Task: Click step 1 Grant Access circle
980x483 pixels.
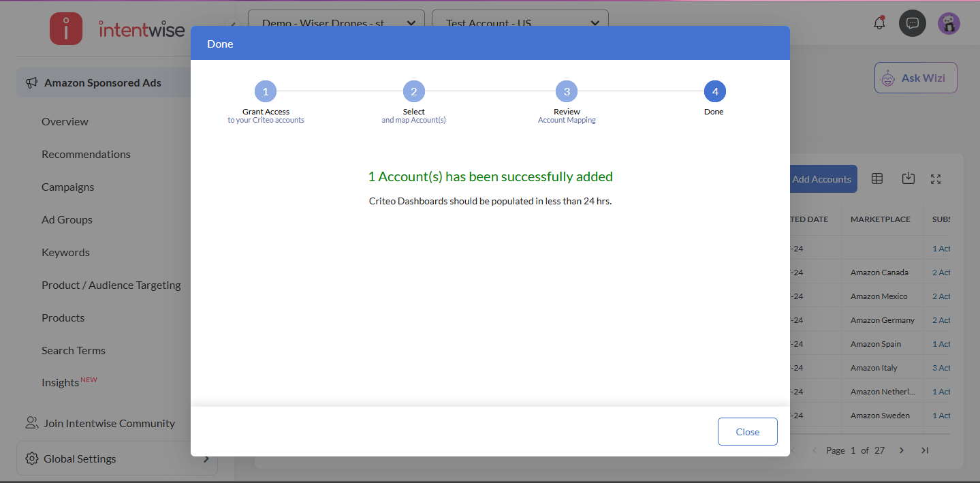Action: coord(266,91)
